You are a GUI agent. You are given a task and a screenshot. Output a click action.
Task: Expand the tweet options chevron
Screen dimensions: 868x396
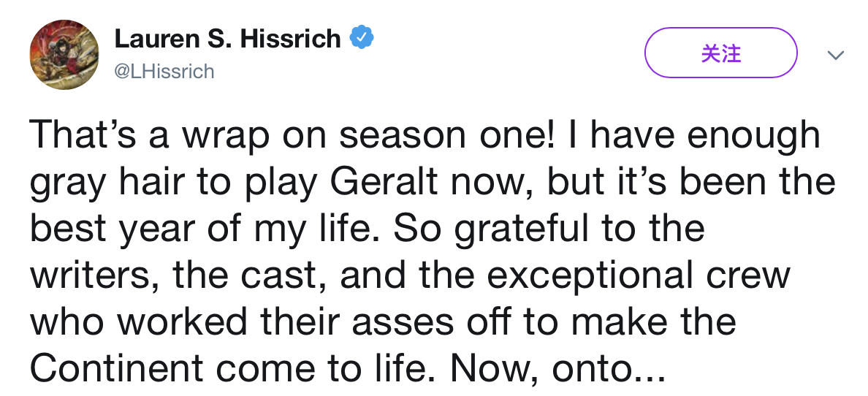[x=836, y=55]
